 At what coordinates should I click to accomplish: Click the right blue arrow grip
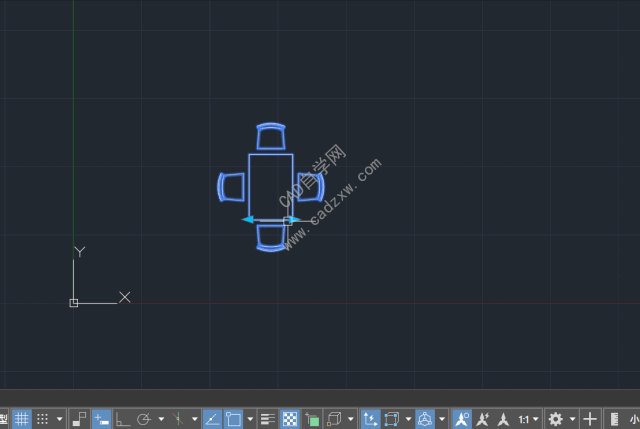pos(295,220)
